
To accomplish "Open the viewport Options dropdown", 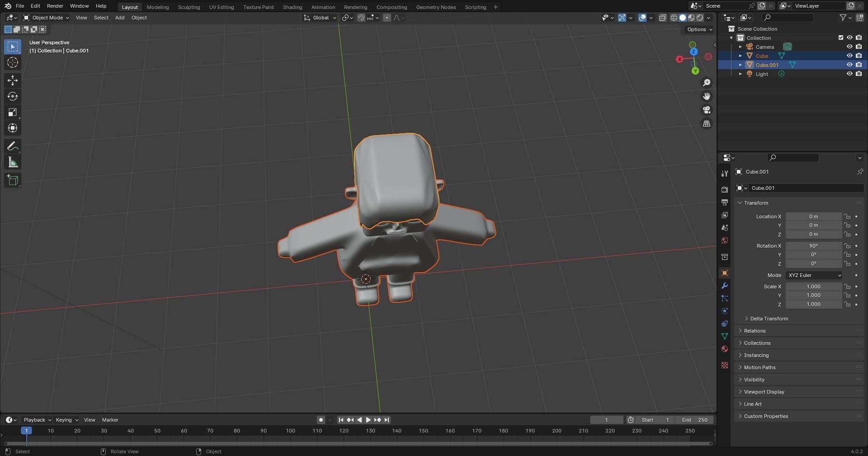I will [x=699, y=29].
